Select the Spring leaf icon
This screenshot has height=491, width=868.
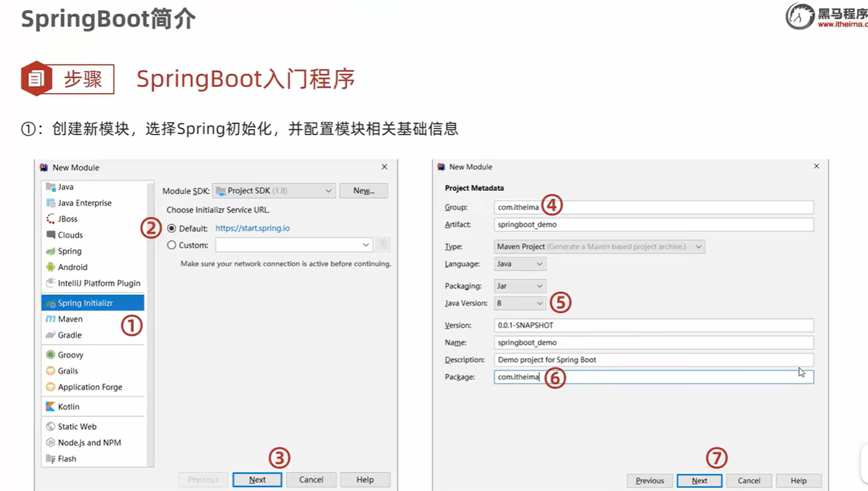pyautogui.click(x=51, y=251)
